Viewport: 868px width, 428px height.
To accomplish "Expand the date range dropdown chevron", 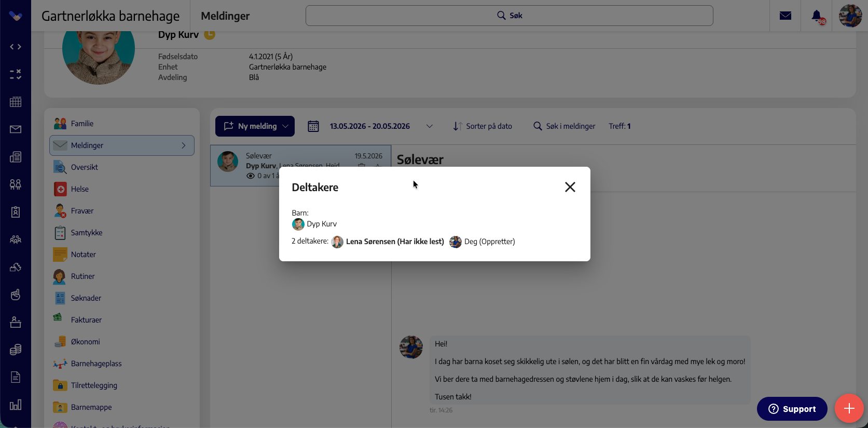I will [430, 126].
